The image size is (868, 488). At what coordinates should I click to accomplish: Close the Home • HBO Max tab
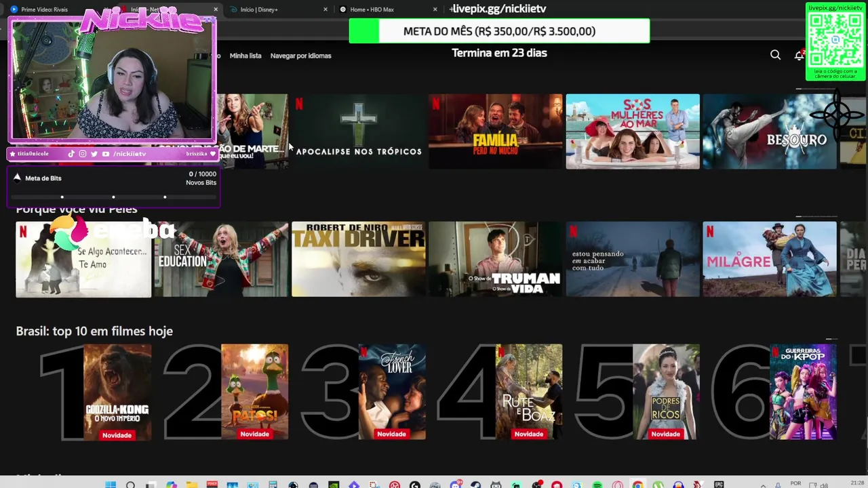435,9
